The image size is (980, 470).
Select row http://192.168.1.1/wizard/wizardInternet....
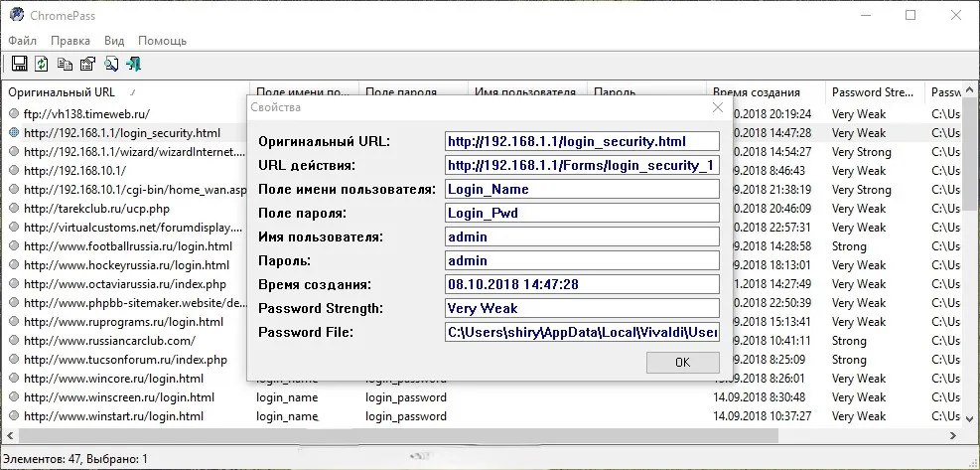(x=134, y=151)
